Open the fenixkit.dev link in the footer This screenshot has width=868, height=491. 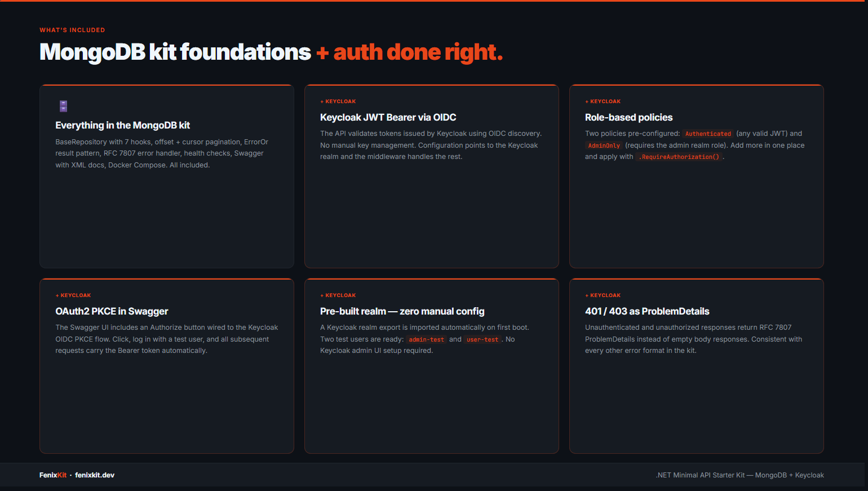pyautogui.click(x=95, y=475)
